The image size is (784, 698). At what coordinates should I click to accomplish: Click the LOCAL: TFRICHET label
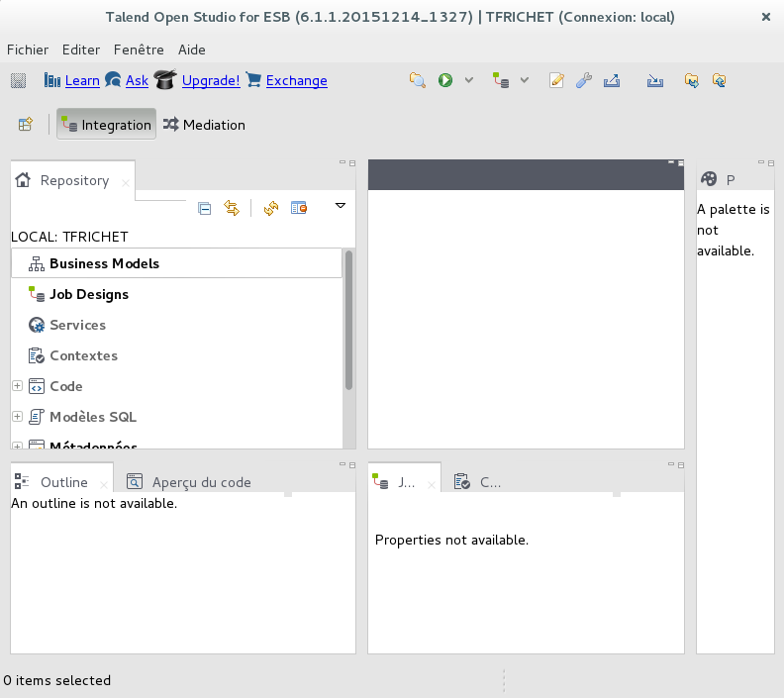point(69,237)
